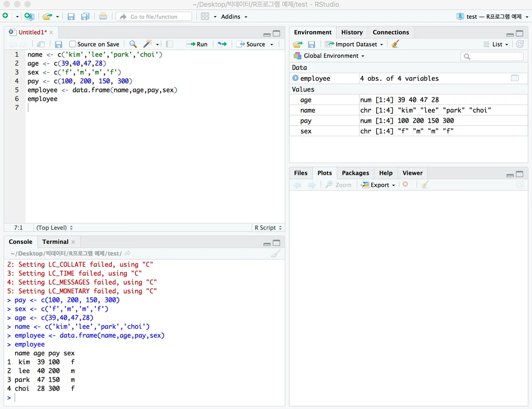Open the Top Level scope navigator

pos(54,228)
